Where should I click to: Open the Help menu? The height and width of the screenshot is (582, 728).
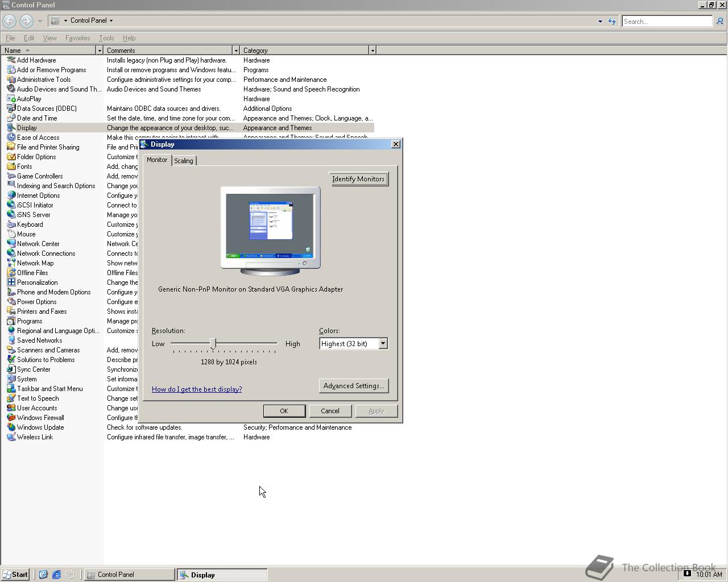[129, 38]
